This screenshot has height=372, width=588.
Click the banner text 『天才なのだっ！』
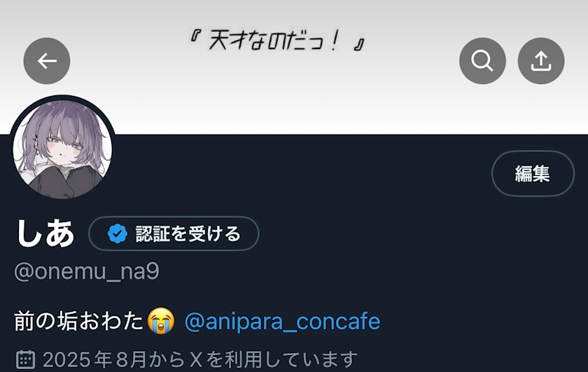tap(276, 41)
